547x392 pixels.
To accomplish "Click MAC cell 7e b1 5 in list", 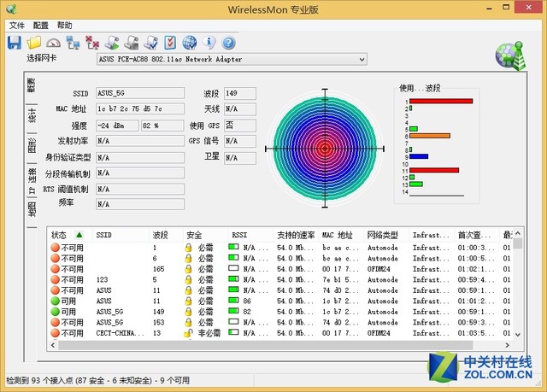I will pyautogui.click(x=340, y=279).
